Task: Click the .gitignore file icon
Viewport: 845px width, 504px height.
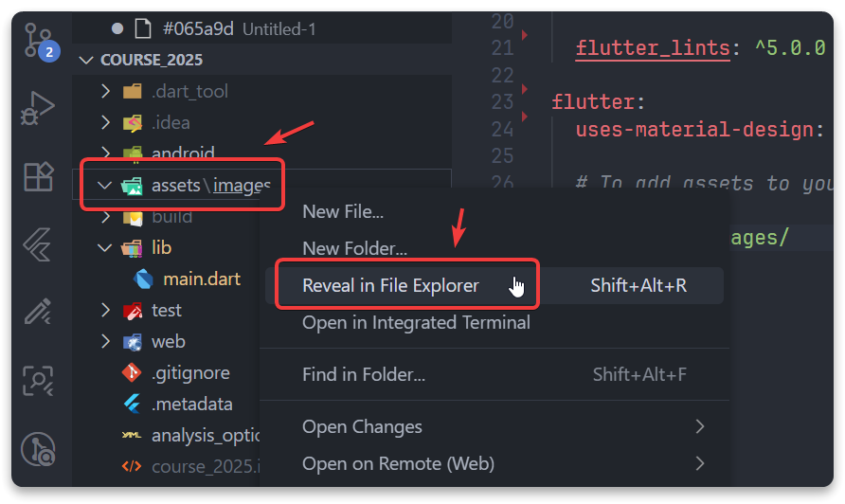Action: 133,373
